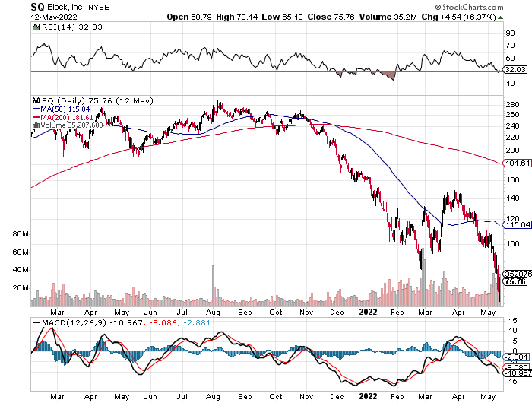Click the -2.881 histogram tag on MACD axis
The width and height of the screenshot is (532, 403).
(x=515, y=357)
